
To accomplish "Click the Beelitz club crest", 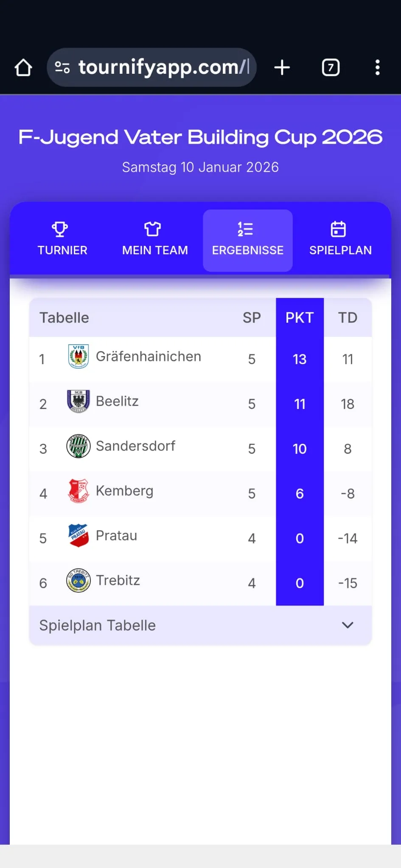I will pyautogui.click(x=79, y=401).
